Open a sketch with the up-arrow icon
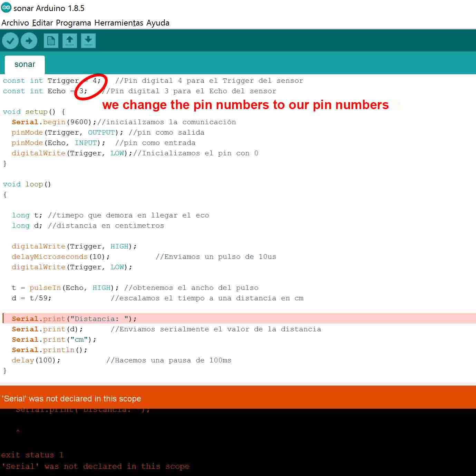The height and width of the screenshot is (476, 476). click(x=70, y=41)
